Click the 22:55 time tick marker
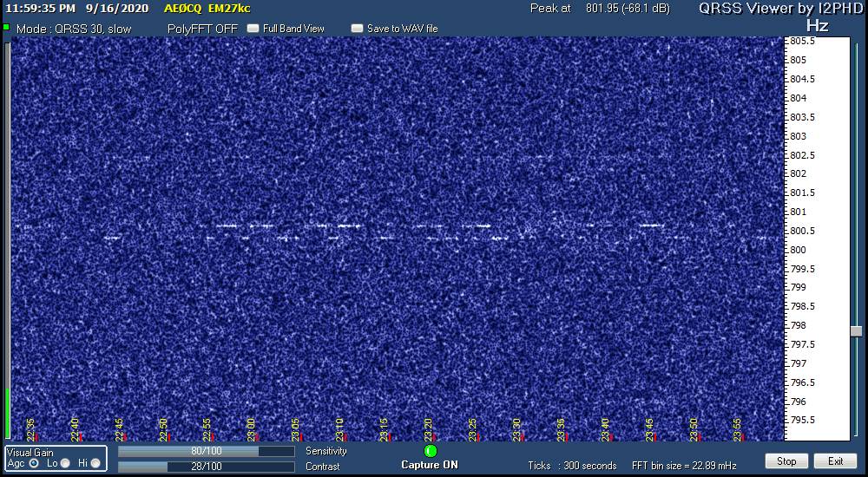 207,430
